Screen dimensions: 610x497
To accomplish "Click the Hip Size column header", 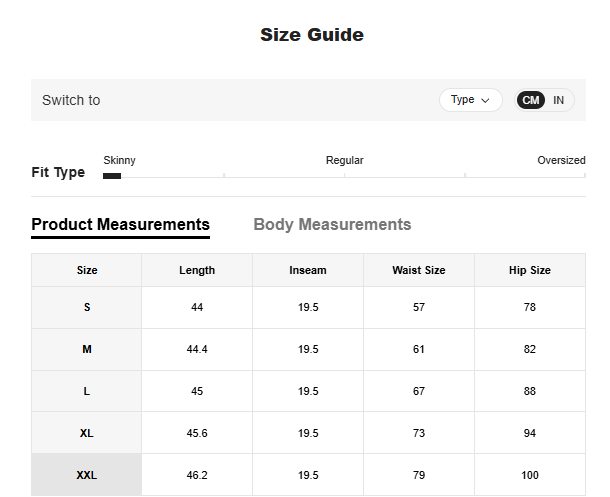I will click(530, 270).
